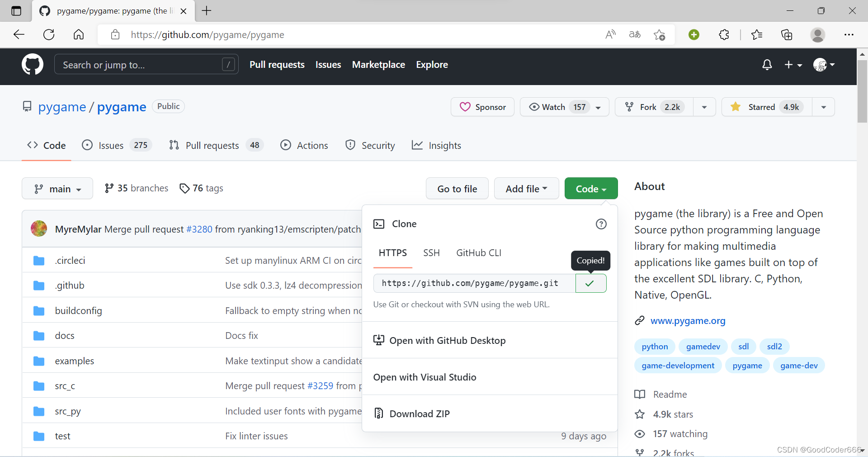Switch to the GitHub CLI tab
The height and width of the screenshot is (457, 868).
479,253
